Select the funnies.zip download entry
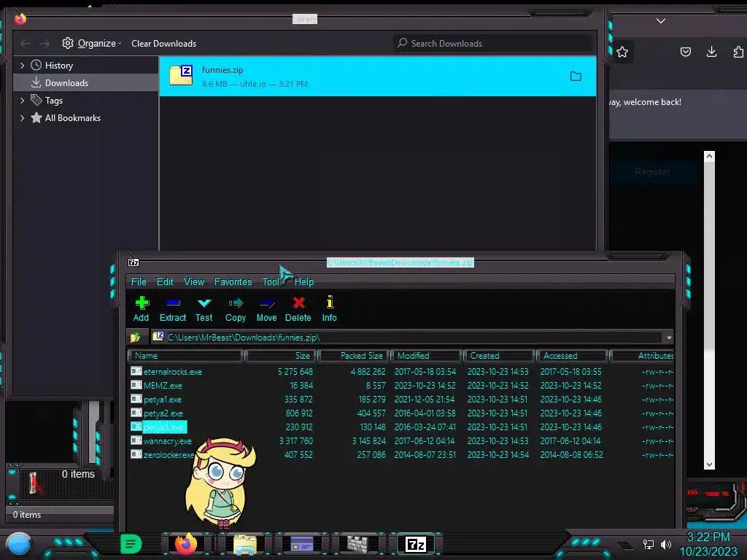The height and width of the screenshot is (560, 747). [378, 76]
